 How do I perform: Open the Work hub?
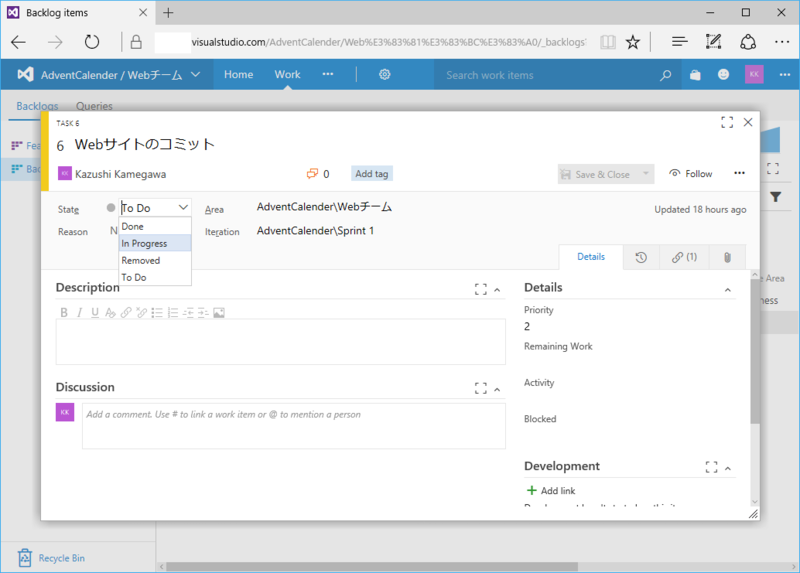pyautogui.click(x=287, y=74)
